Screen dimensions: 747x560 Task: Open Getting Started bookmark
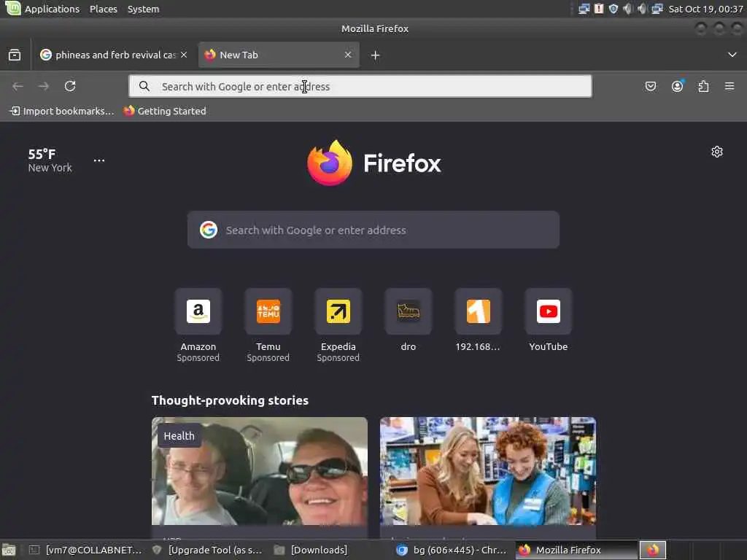click(x=165, y=111)
